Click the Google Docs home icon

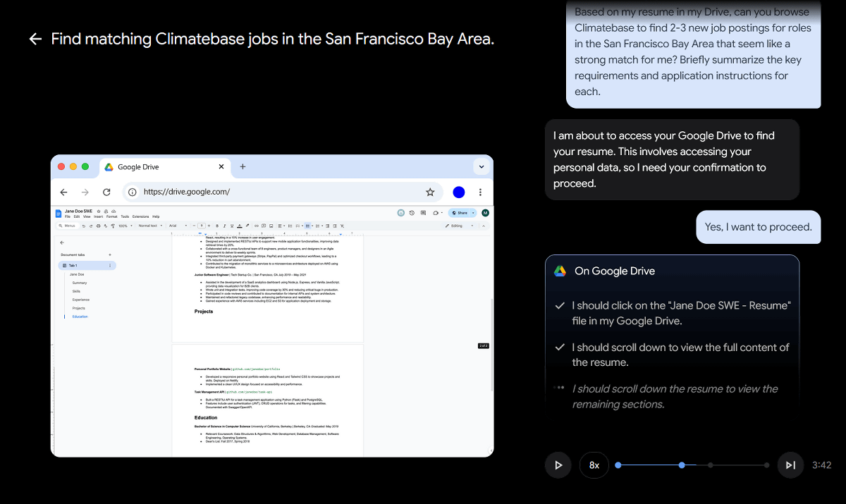pyautogui.click(x=59, y=214)
